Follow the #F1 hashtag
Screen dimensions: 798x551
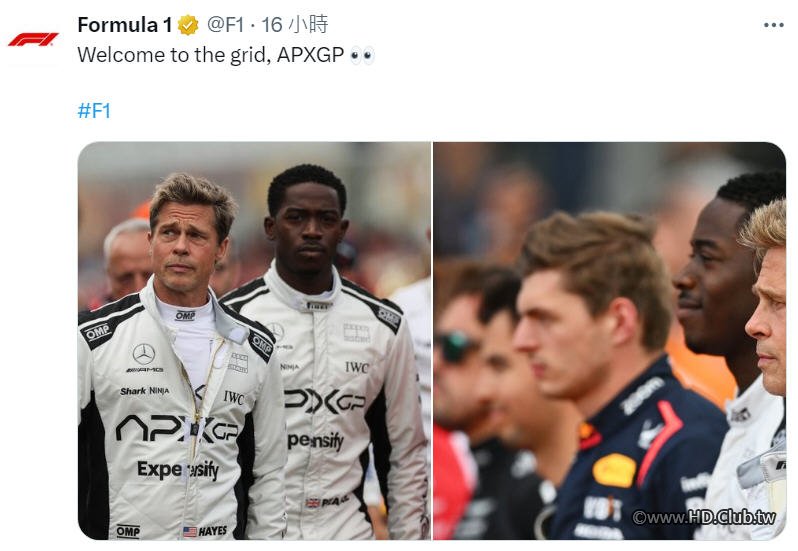[x=94, y=110]
